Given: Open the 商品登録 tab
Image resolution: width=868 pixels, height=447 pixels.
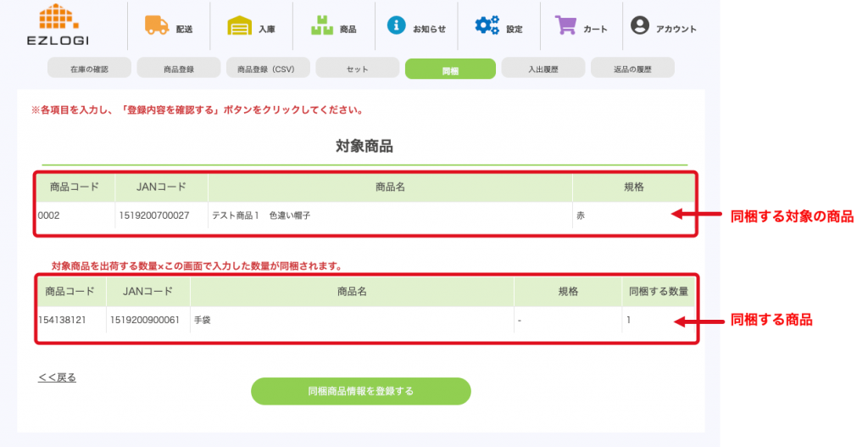Looking at the screenshot, I should tap(179, 69).
